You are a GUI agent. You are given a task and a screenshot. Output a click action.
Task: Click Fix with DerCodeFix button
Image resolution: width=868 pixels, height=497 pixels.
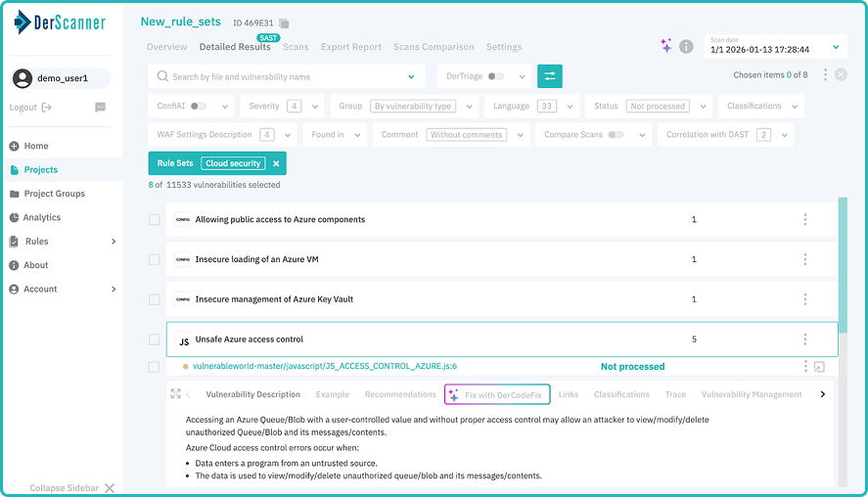497,394
